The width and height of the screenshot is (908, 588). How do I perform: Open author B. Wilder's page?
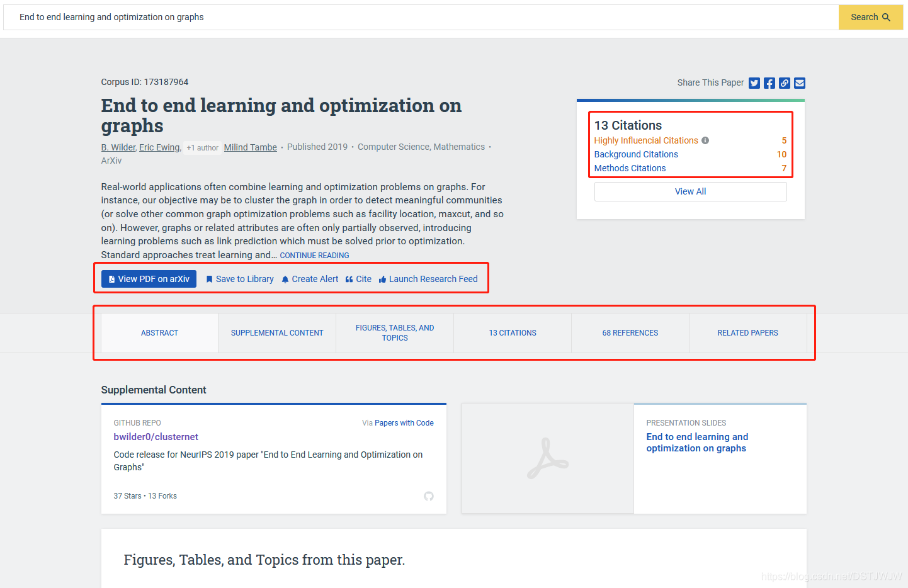pos(118,147)
